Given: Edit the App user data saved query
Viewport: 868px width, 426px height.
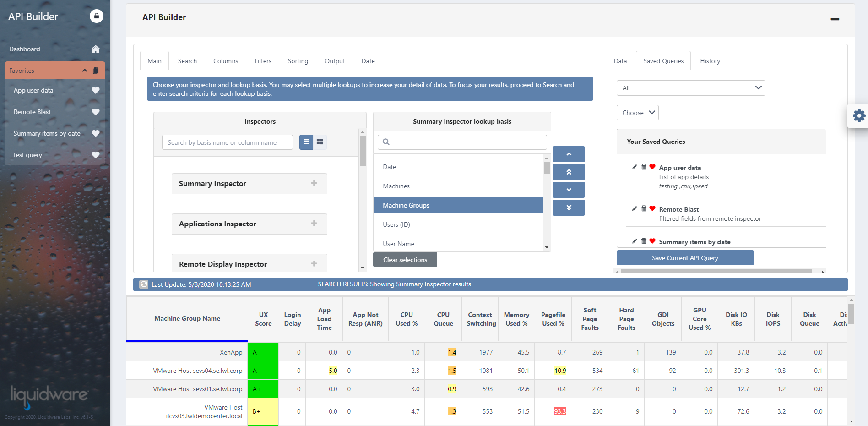Looking at the screenshot, I should [635, 167].
